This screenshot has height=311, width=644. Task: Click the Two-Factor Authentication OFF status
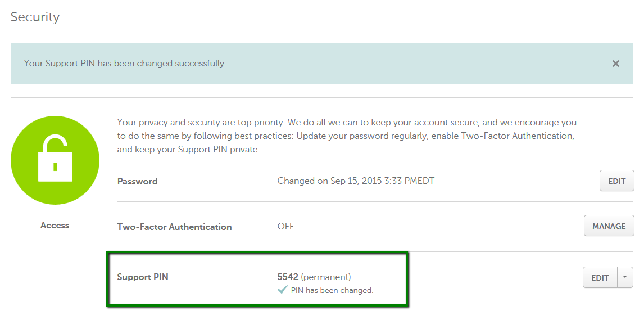click(x=285, y=227)
